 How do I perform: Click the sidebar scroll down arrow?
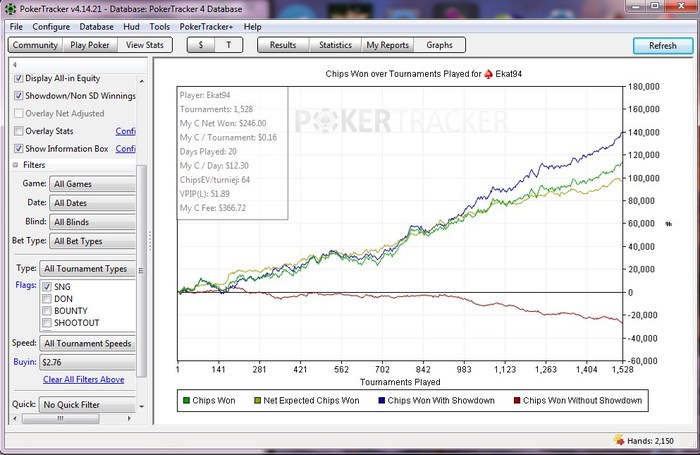142,406
